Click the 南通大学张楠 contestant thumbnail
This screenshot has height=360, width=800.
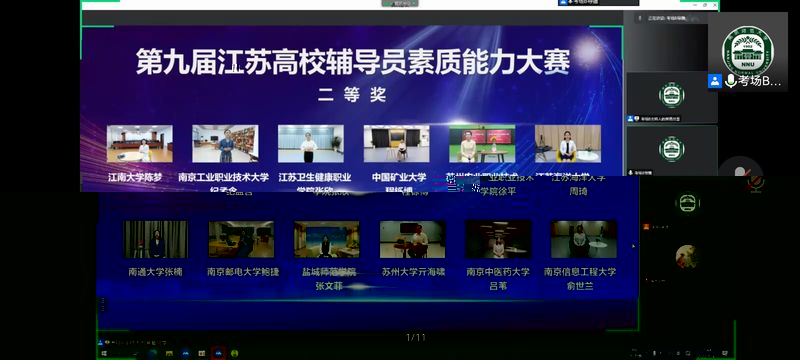(x=156, y=239)
